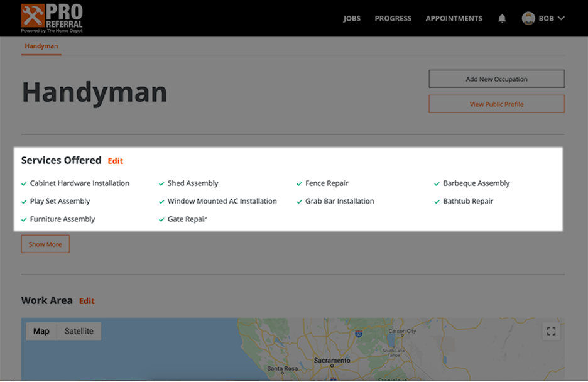
Task: Open the JOBS menu item
Action: tap(351, 18)
